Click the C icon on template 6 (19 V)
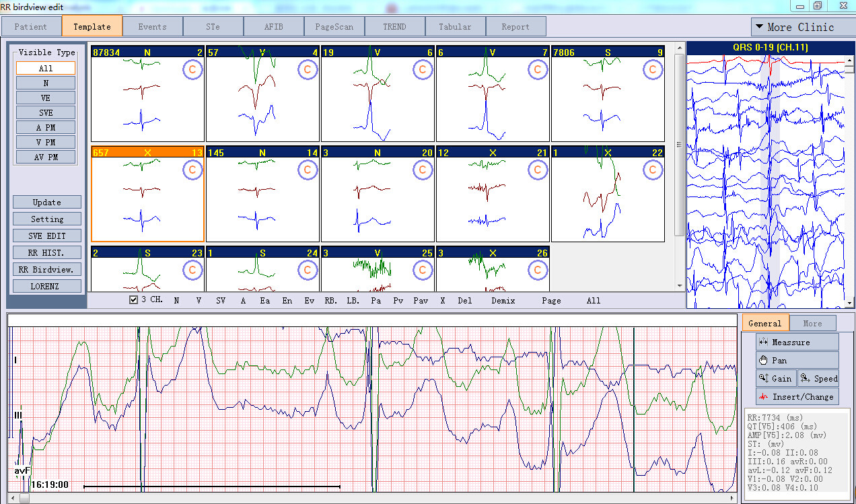Screen dimensions: 856x504 coord(423,70)
